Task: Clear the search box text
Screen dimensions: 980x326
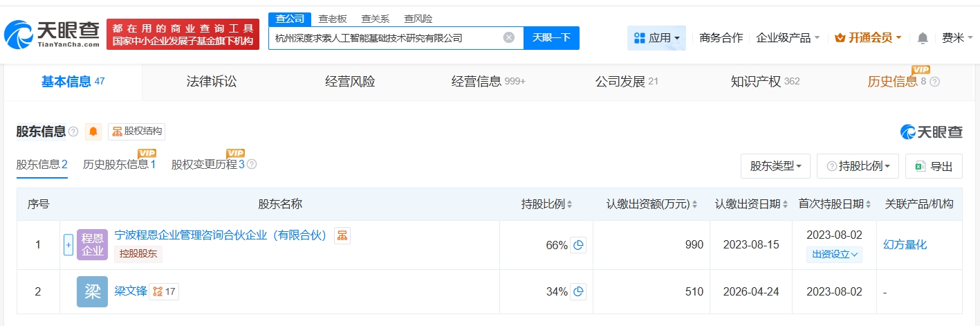Action: coord(508,37)
